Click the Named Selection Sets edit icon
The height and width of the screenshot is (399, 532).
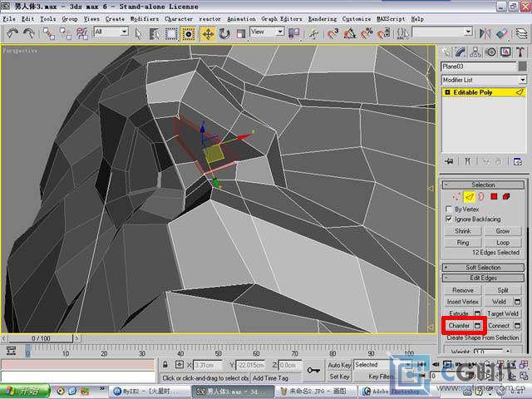pos(402,33)
